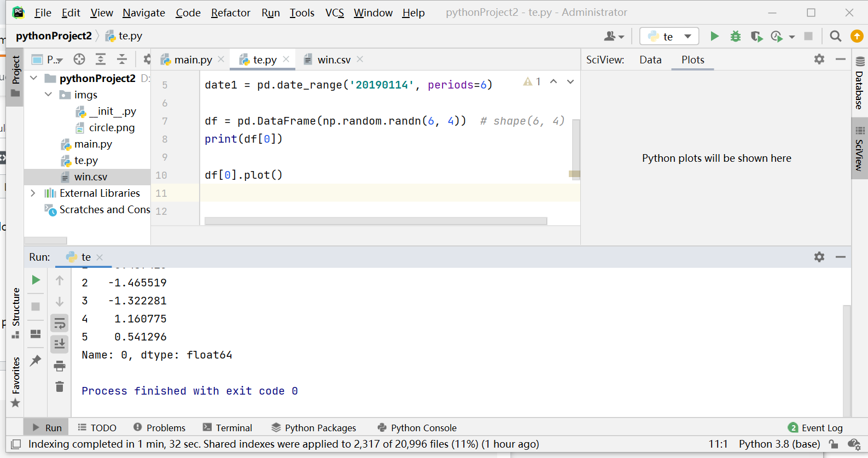Run te with coverage shield icon
Screen dimensions: 868x458
756,36
